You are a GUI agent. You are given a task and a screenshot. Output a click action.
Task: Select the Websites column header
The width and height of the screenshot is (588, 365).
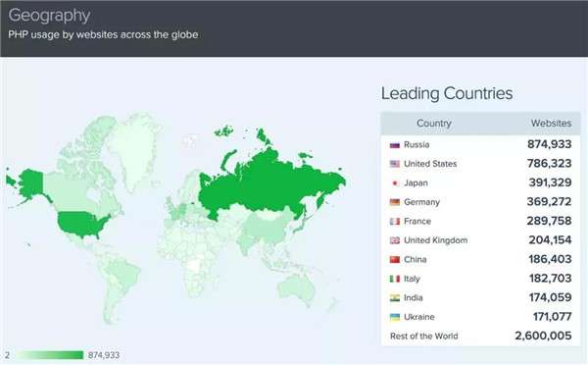tap(551, 124)
